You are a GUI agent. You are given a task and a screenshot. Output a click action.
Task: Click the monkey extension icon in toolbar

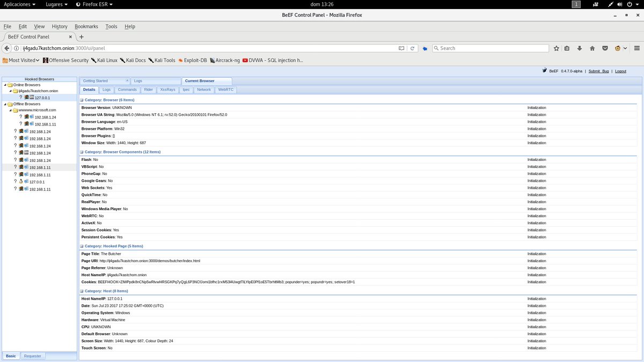tap(618, 48)
